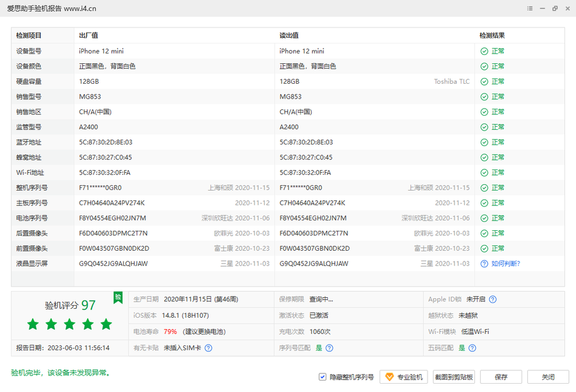The height and width of the screenshot is (392, 576).
Task: Click the 1060次 charge count value
Action: tap(319, 332)
